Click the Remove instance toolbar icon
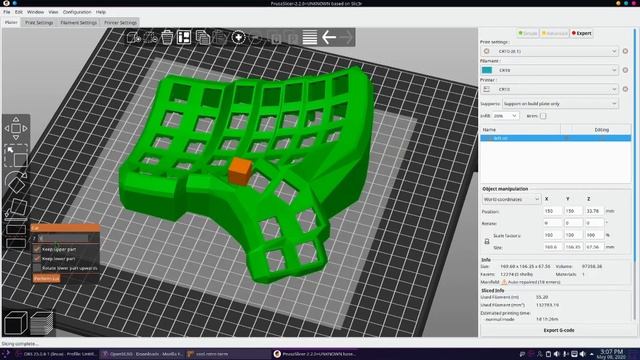 coord(256,38)
